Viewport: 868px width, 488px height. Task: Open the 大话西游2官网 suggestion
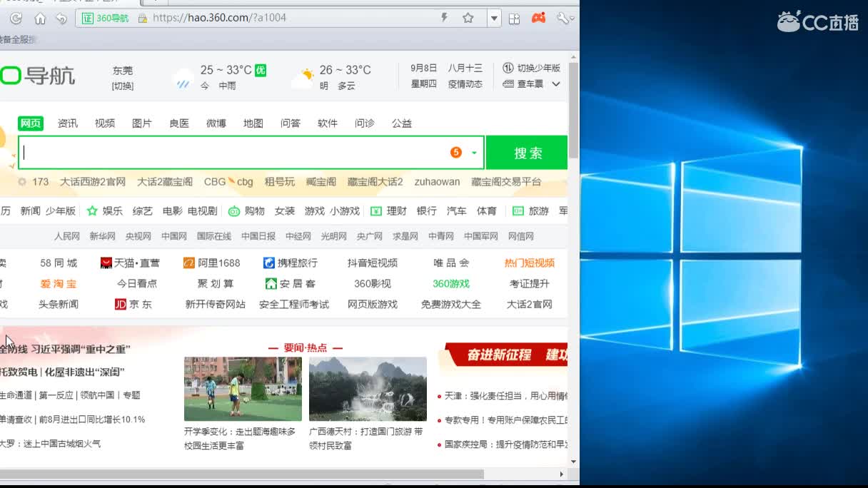click(93, 182)
